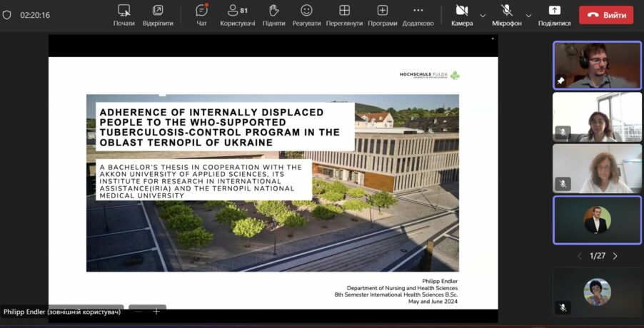
Task: Leave the meeting with the Вийти button
Action: [605, 15]
